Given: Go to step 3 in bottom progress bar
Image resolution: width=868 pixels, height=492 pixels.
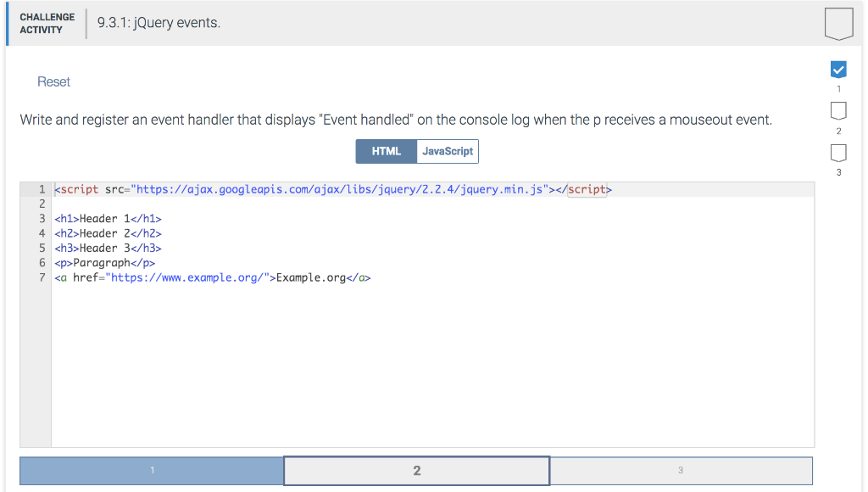Looking at the screenshot, I should (x=681, y=471).
